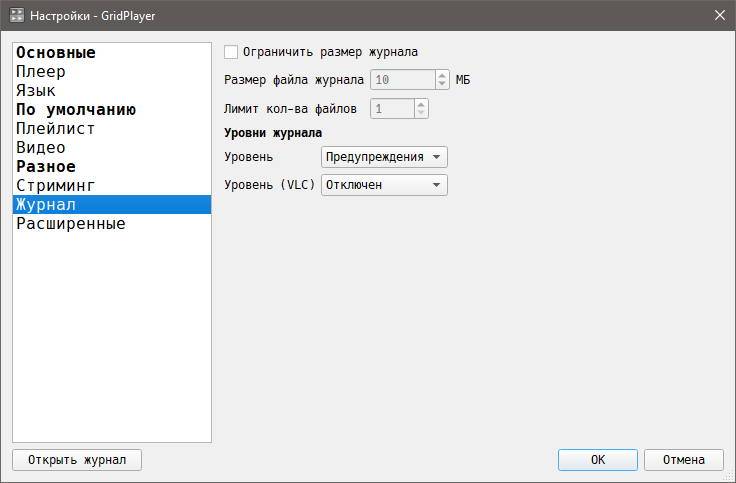
Task: Click the GridPlayer app icon in title bar
Action: 17,15
